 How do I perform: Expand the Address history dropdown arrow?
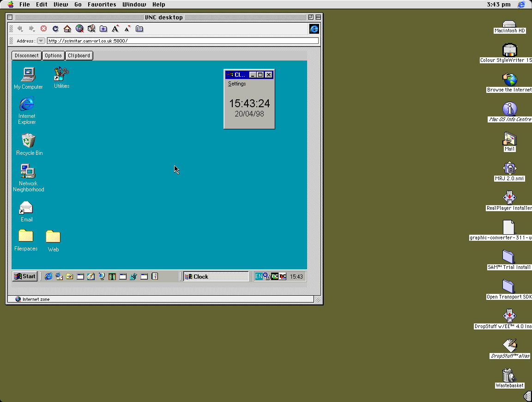click(41, 41)
